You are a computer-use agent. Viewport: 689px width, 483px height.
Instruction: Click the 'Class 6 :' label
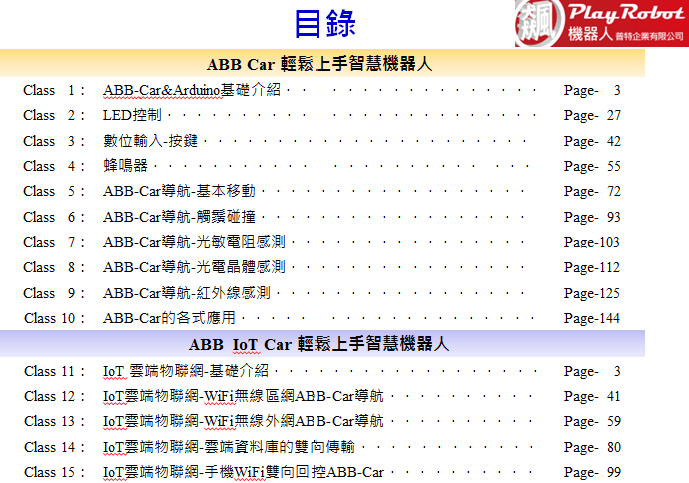[54, 217]
